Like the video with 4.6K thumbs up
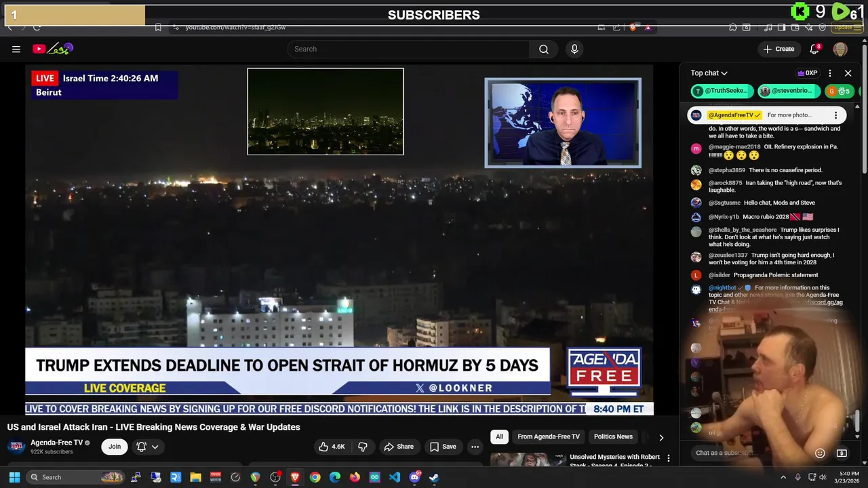This screenshot has height=488, width=868. (332, 447)
